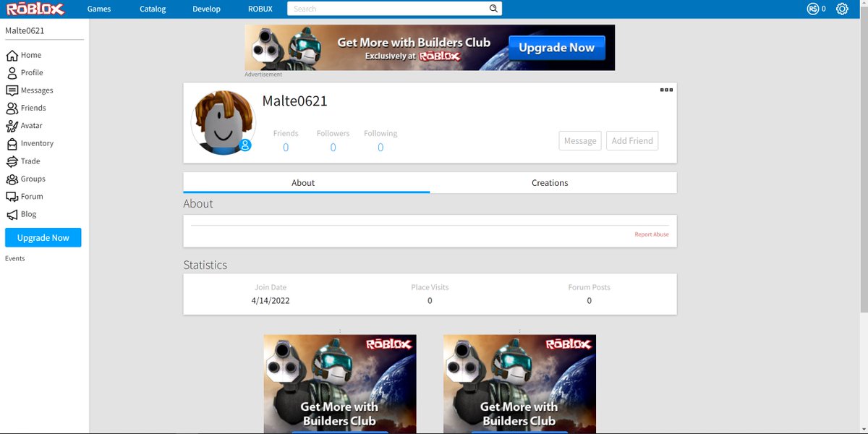The height and width of the screenshot is (434, 868).
Task: Click the Upgrade Now sidebar button
Action: (x=43, y=237)
